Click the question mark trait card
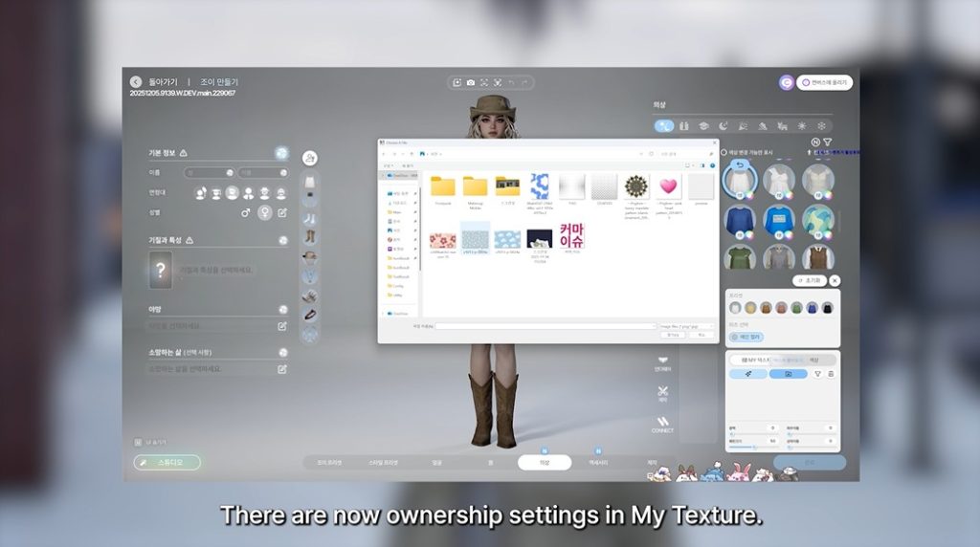Screen dimensions: 980x547 tap(160, 270)
